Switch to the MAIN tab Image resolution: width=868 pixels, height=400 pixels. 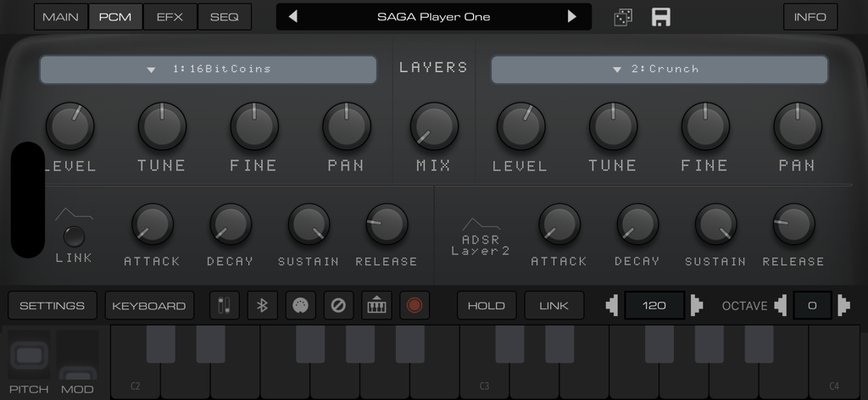[60, 17]
